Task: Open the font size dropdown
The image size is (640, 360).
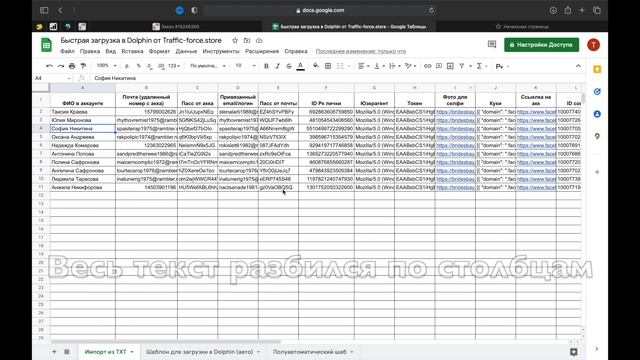Action: click(x=245, y=66)
